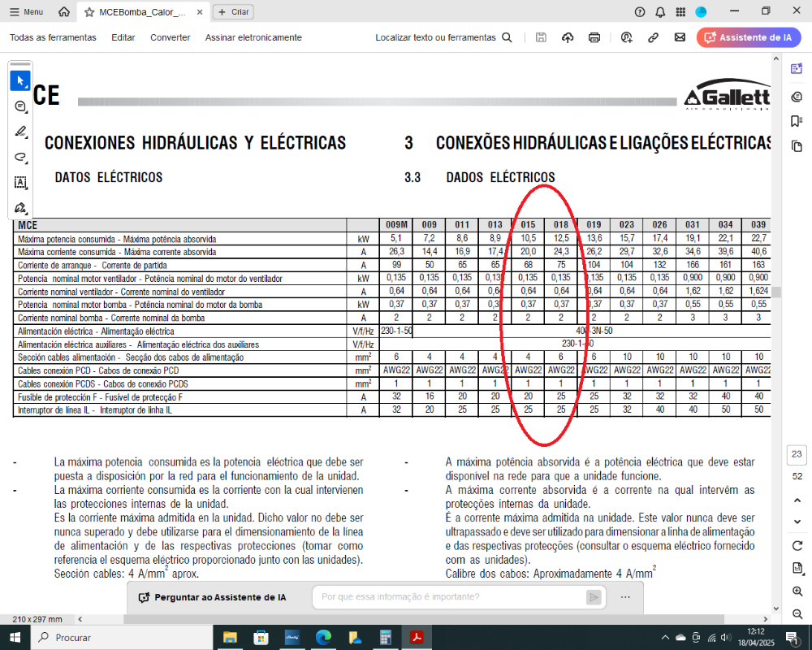Choose the highlighter tool
The width and height of the screenshot is (812, 650).
coord(20,132)
